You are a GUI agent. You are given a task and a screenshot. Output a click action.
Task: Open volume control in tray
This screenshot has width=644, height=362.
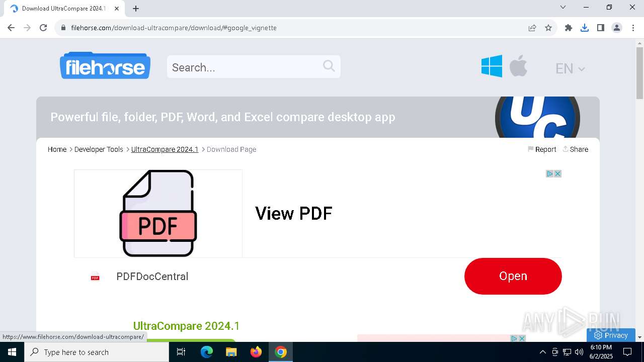[579, 352]
